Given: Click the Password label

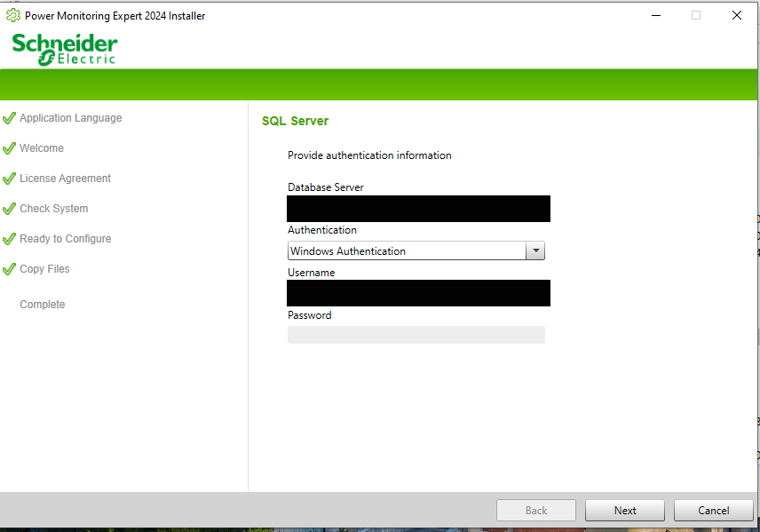Looking at the screenshot, I should click(x=309, y=315).
